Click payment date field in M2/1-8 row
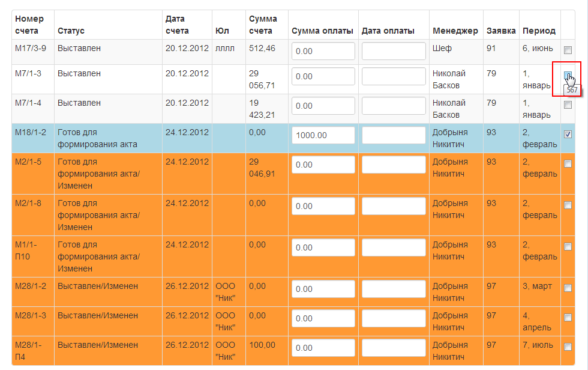 (x=394, y=206)
